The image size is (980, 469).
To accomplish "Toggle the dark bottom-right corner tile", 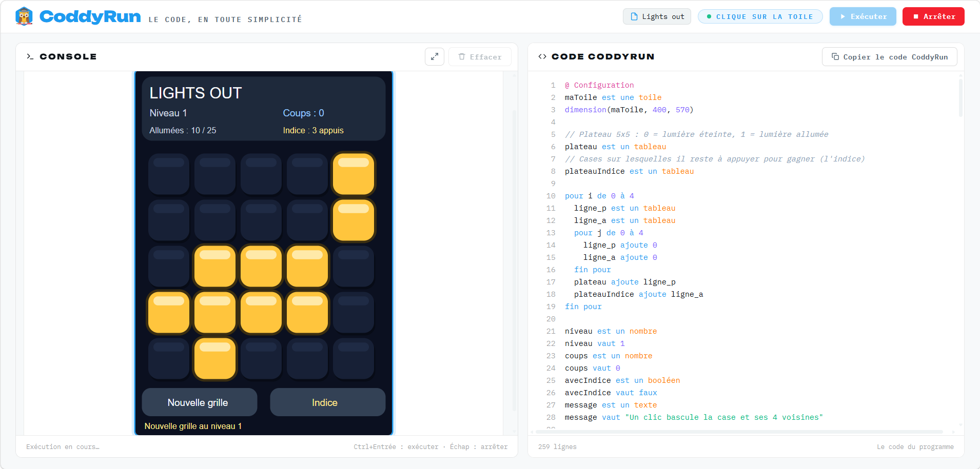I will [x=354, y=359].
